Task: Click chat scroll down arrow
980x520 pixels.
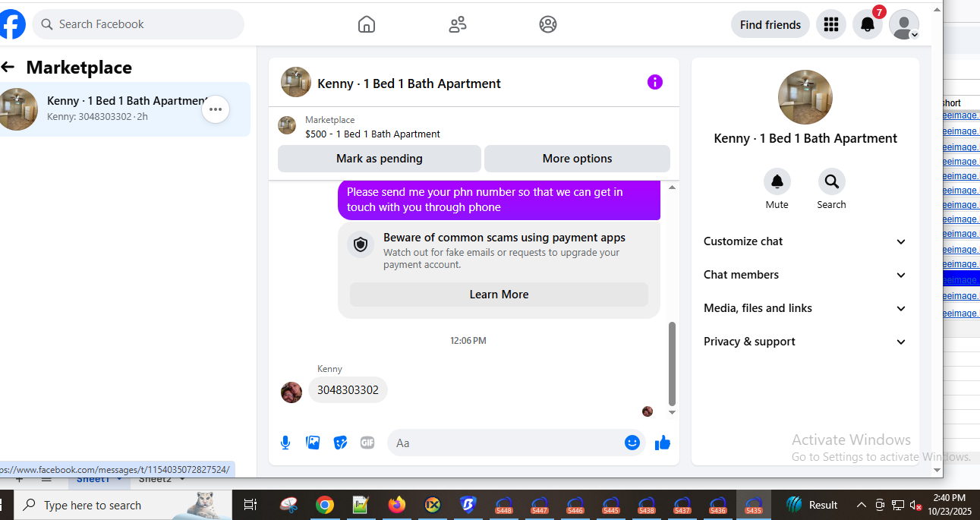Action: [x=672, y=412]
